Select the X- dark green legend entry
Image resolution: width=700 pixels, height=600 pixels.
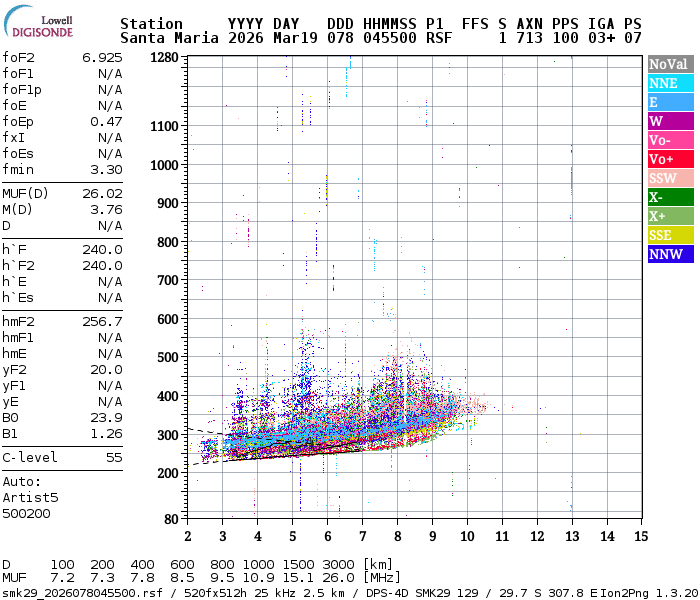click(669, 197)
